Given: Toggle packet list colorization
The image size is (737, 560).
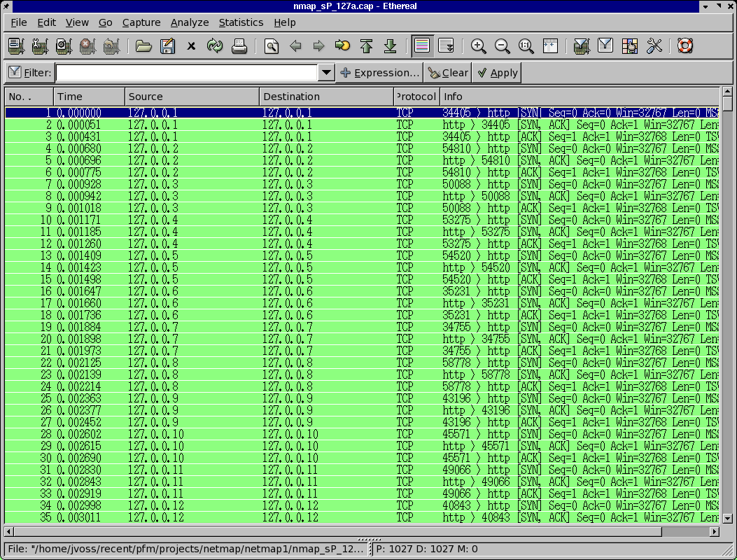Looking at the screenshot, I should 422,45.
